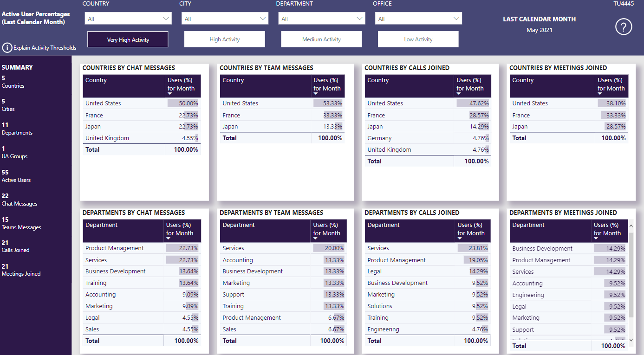Click sort arrow in Departments by Team Messages header
This screenshot has height=355, width=644.
point(315,239)
